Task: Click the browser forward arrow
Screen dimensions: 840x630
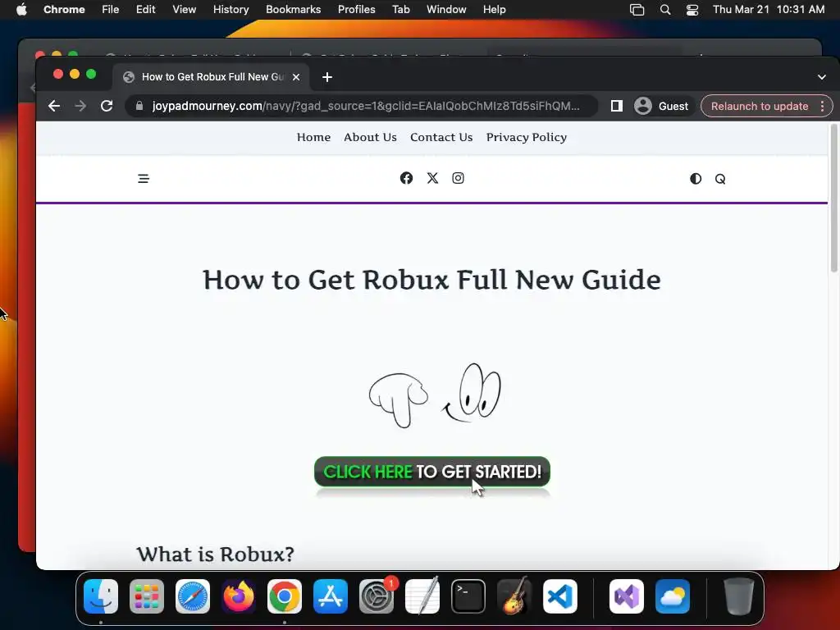Action: coord(80,106)
